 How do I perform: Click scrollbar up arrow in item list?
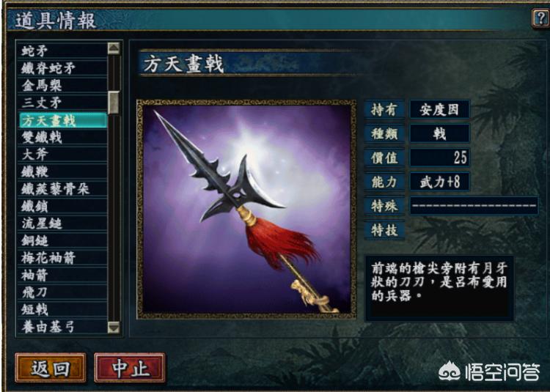pos(114,48)
